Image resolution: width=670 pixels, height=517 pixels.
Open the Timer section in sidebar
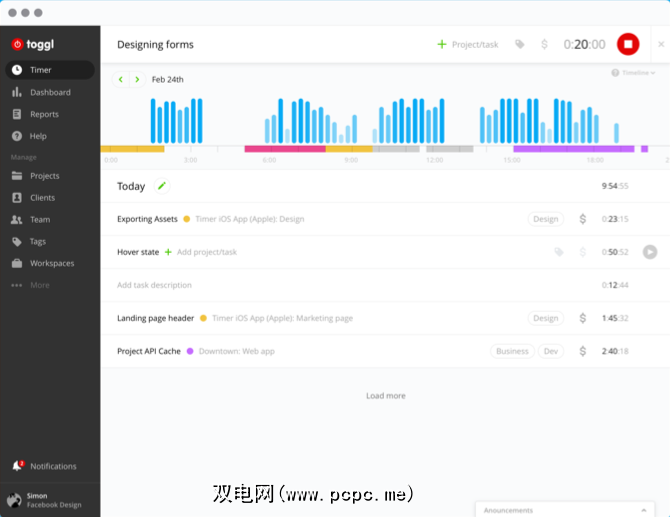[50, 70]
